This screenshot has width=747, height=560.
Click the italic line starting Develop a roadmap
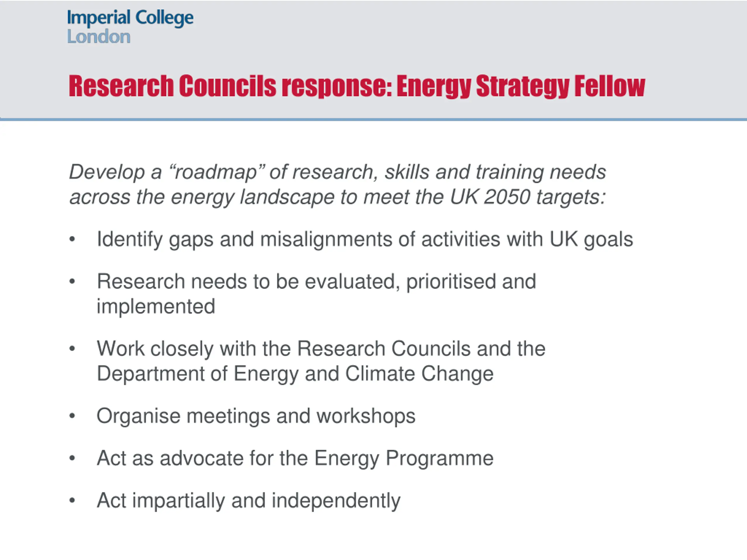338,172
